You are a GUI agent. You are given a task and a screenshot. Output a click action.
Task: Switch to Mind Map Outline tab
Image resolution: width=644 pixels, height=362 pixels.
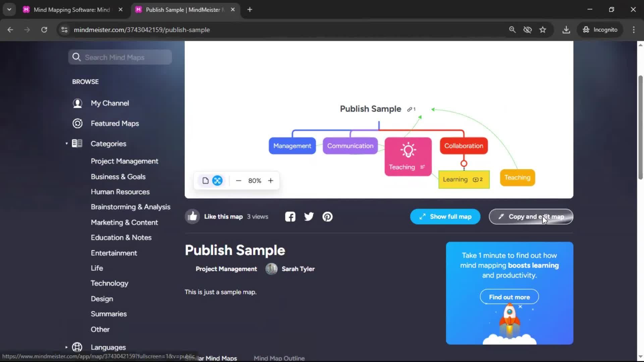tap(279, 358)
